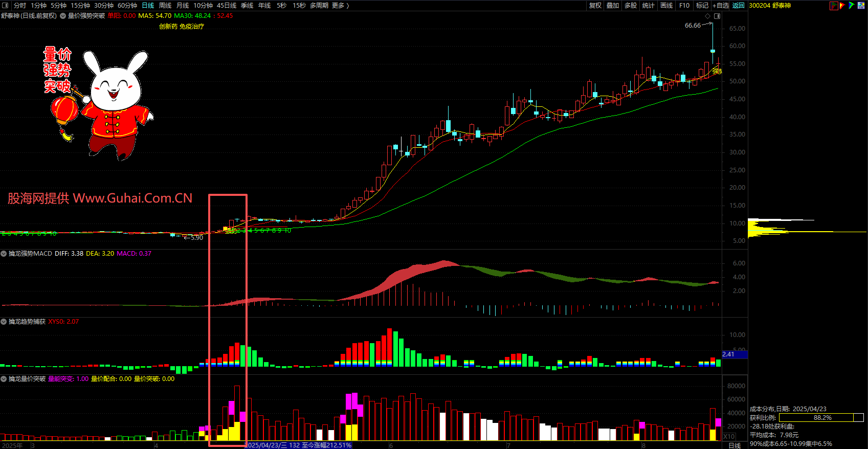Switch to 周线 weekly period tab
This screenshot has height=449, width=868.
click(165, 5)
